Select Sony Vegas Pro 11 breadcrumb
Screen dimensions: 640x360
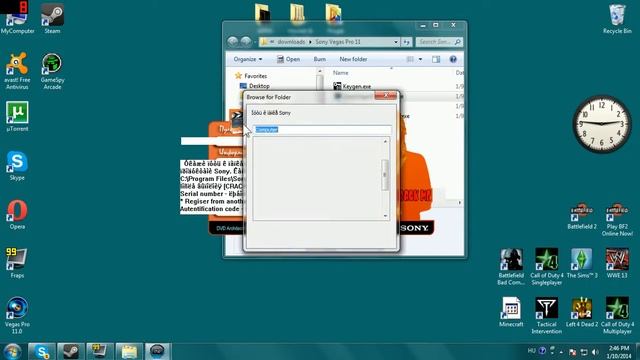coord(338,42)
